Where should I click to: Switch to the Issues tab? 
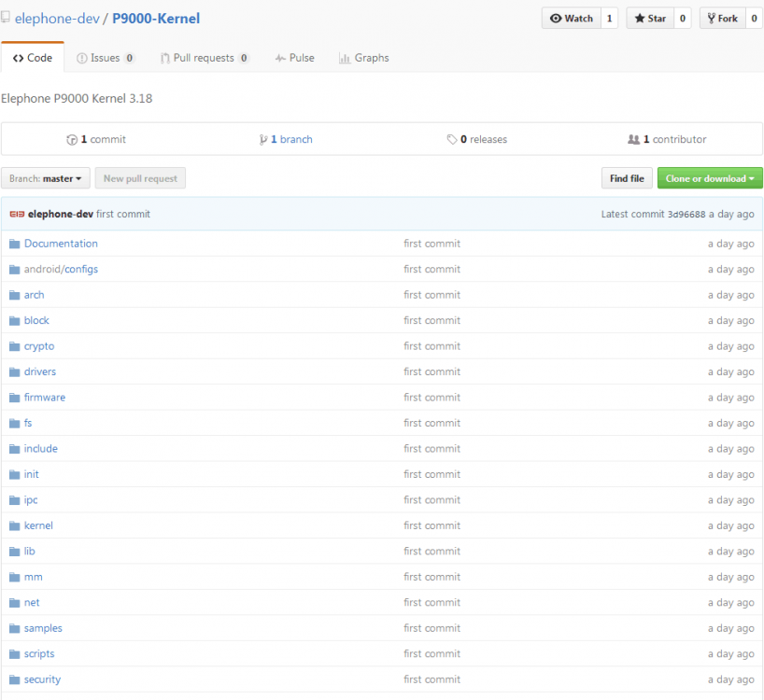105,58
